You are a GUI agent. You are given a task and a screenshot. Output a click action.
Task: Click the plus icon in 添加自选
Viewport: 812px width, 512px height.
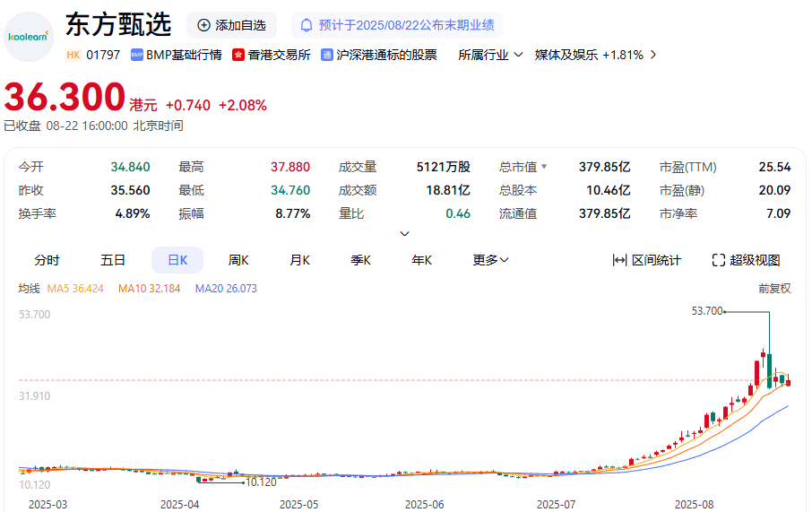(x=203, y=25)
